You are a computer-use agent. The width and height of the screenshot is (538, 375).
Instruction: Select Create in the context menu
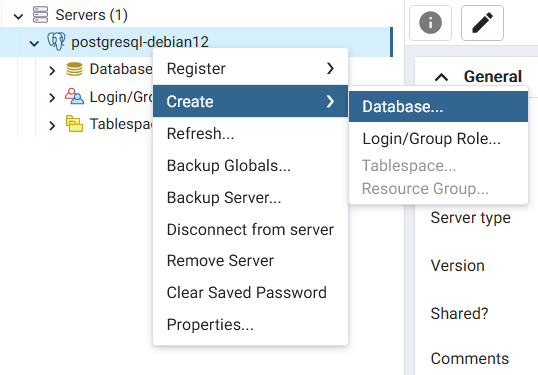[x=250, y=101]
